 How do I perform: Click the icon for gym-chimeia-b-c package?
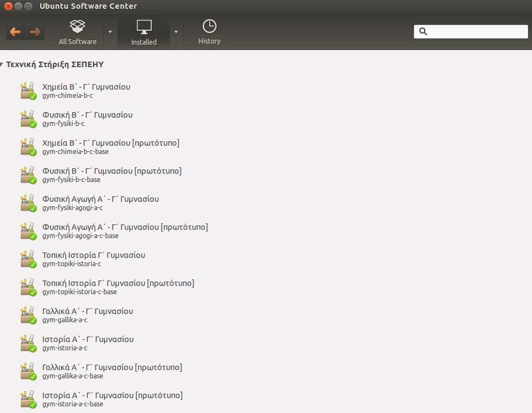point(28,91)
